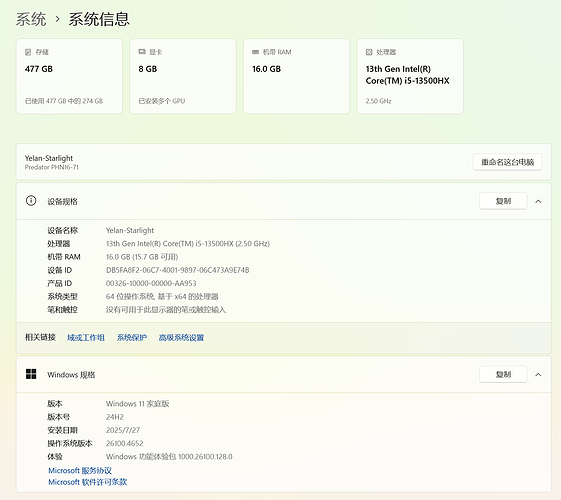Select the 版本 value Windows 11 家庭版
561x500 pixels.
tap(137, 403)
